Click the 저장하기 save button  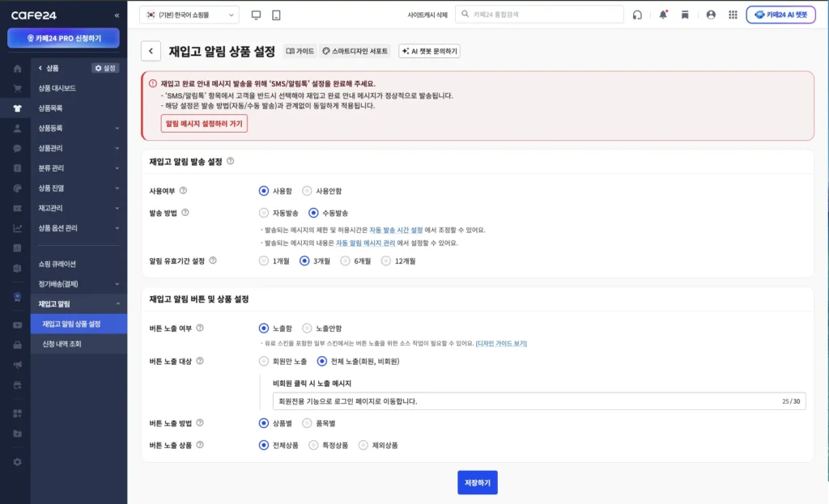[x=477, y=482]
